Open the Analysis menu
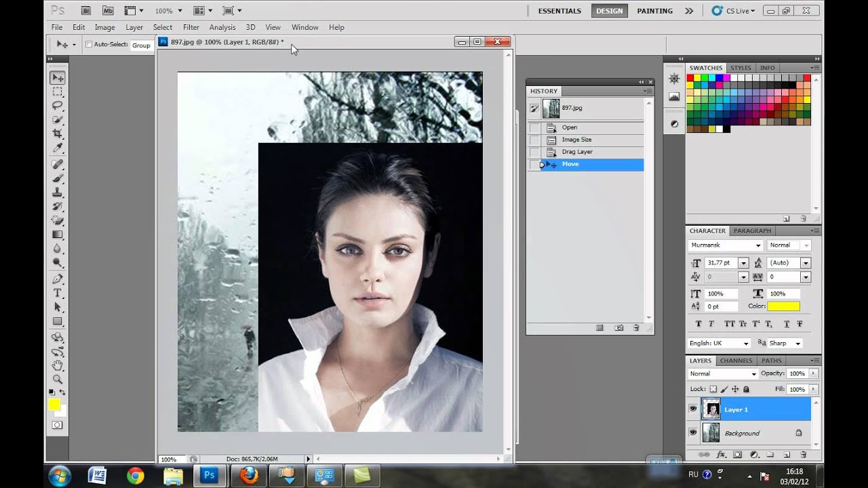This screenshot has height=488, width=868. click(222, 27)
